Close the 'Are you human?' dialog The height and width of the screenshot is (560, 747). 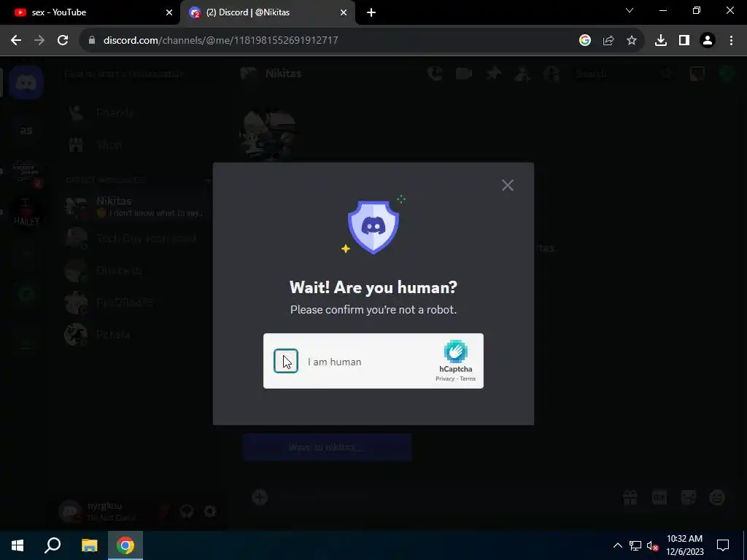coord(508,185)
